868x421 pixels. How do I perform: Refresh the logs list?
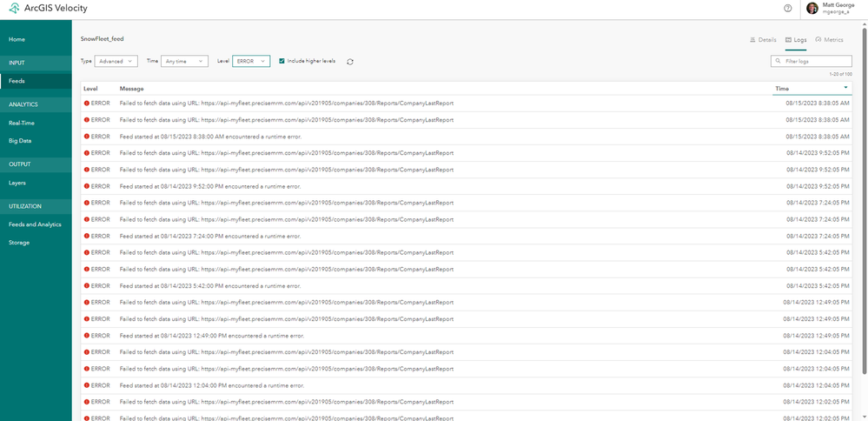350,62
